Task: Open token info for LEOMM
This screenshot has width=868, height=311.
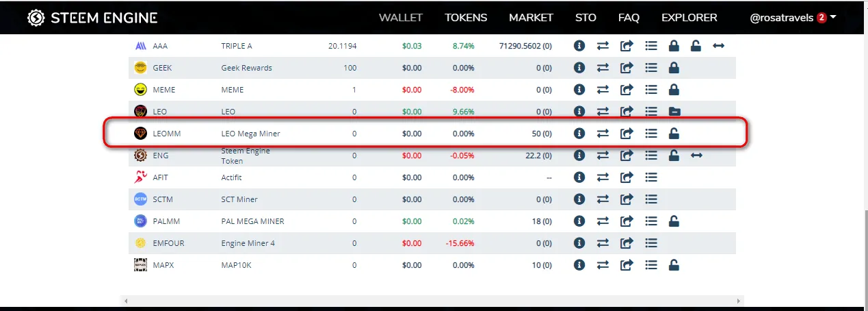Action: [x=579, y=134]
